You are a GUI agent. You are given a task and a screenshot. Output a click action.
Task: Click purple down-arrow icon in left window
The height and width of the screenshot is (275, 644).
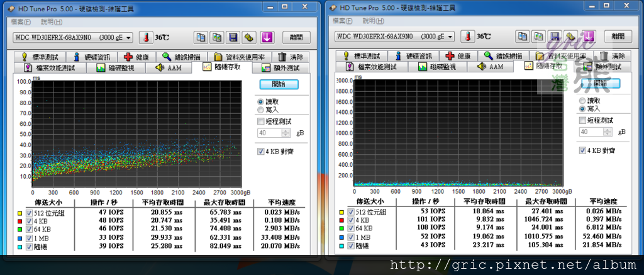tap(267, 37)
